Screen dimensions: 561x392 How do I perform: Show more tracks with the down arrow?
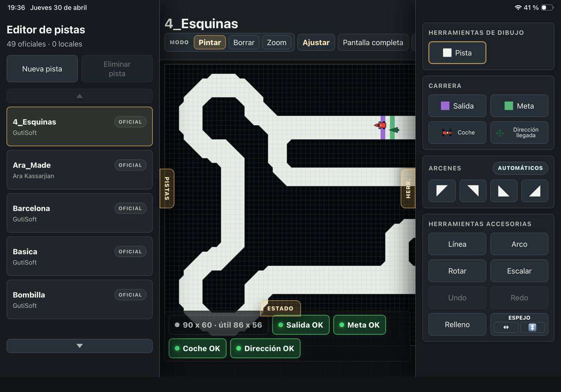click(80, 346)
